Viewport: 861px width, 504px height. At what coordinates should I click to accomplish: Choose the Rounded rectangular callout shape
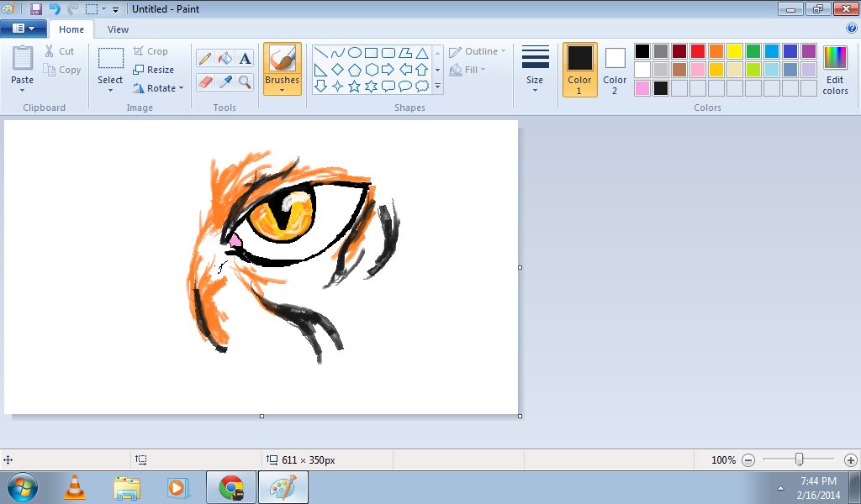[388, 87]
